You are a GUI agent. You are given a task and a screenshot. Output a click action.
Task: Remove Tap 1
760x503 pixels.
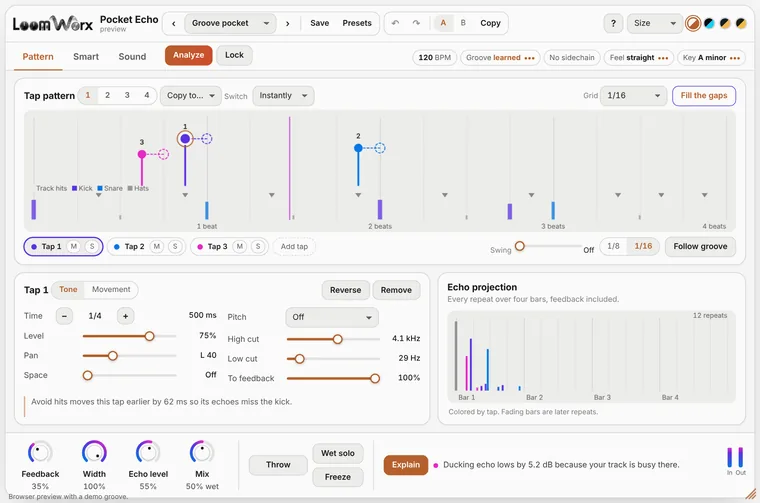396,290
